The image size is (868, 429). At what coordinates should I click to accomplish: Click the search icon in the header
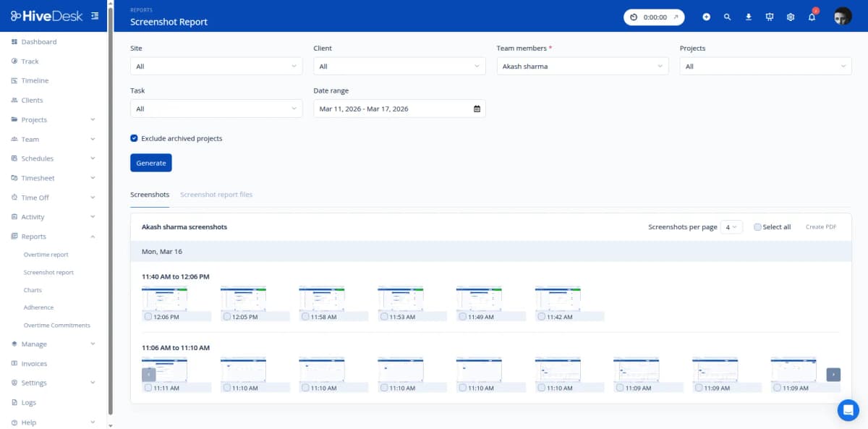[728, 16]
